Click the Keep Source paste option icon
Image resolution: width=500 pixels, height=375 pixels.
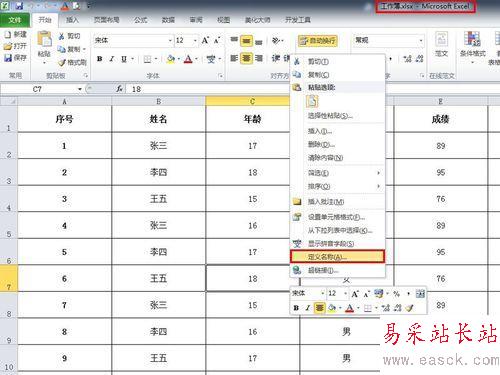point(312,101)
